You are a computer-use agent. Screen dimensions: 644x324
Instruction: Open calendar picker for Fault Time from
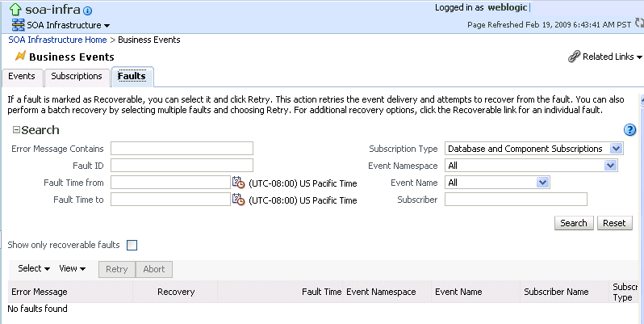[x=238, y=182]
